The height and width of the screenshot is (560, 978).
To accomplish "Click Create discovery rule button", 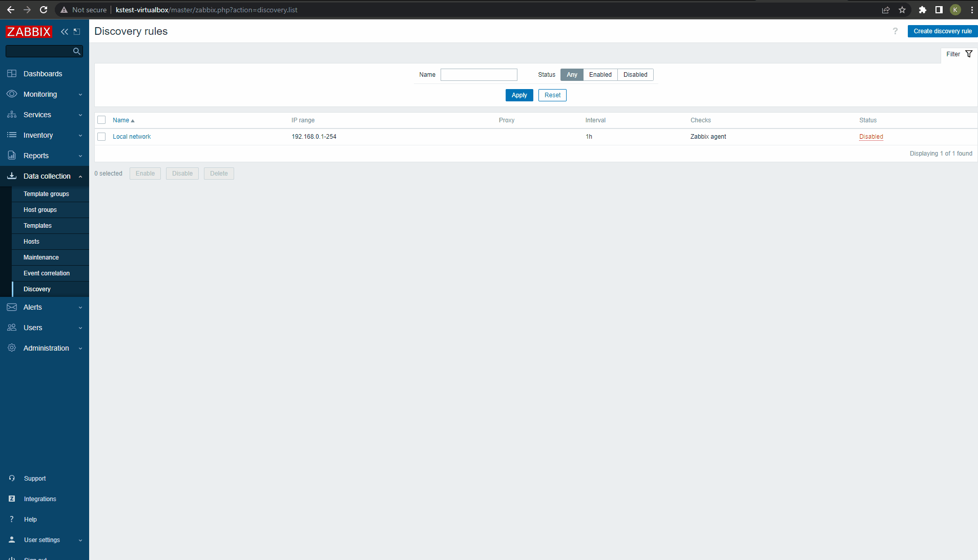I will click(942, 31).
